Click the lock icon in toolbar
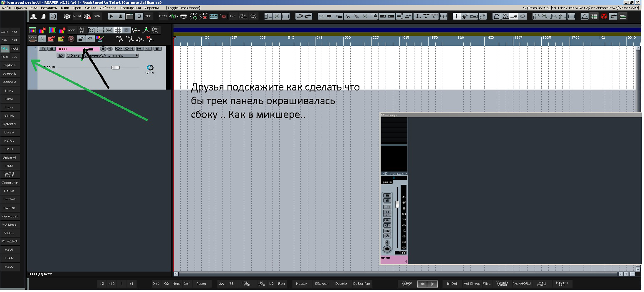Viewport: 644px width, 292px height. pos(496,17)
